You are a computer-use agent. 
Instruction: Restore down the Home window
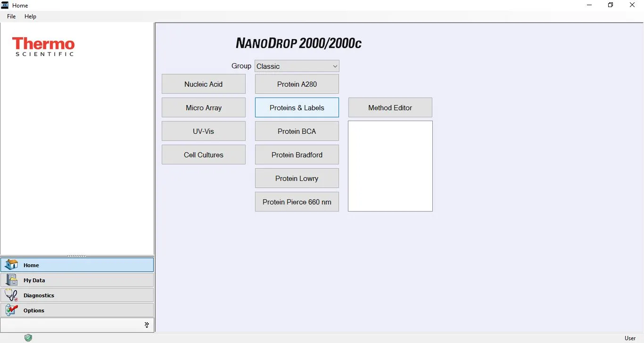coord(611,5)
